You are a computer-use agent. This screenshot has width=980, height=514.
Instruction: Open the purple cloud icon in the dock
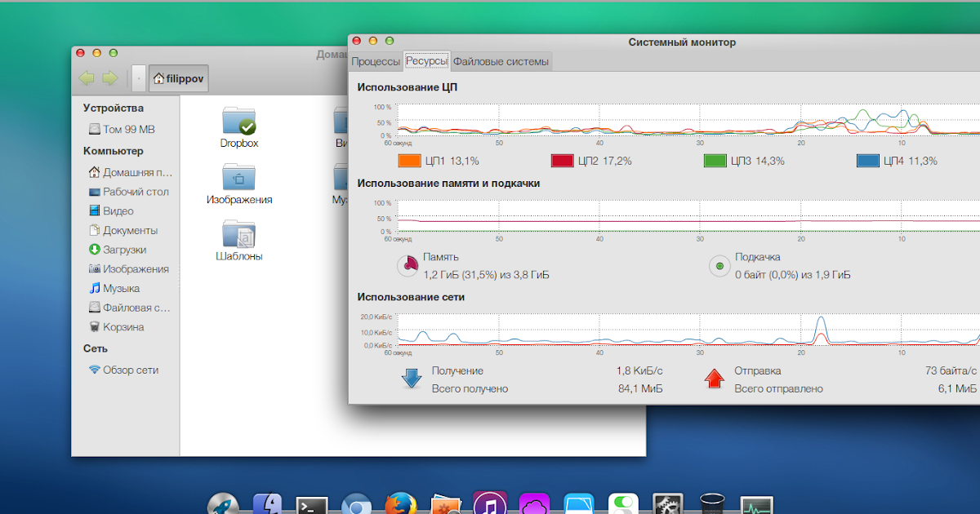pos(535,504)
